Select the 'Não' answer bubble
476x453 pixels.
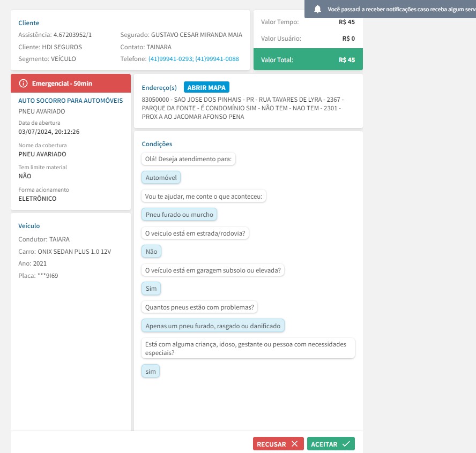click(x=151, y=252)
